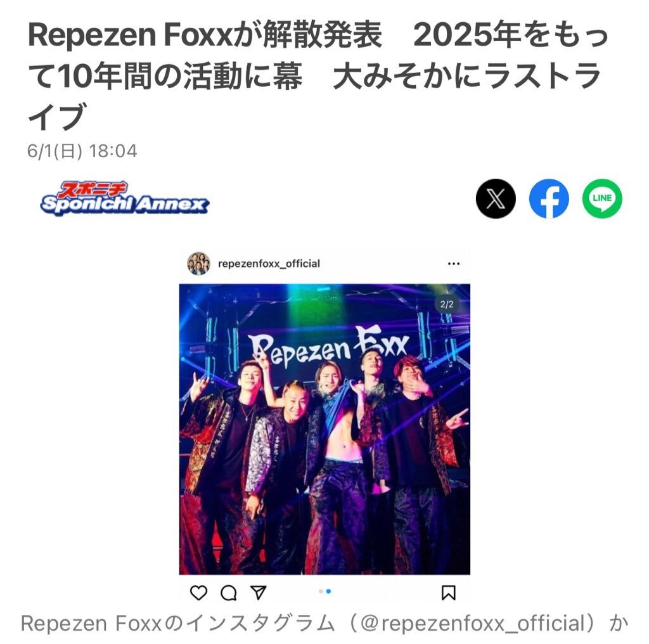Click the 6/1 18:04 timestamp
Screen dimensions: 649x644
coord(82,151)
